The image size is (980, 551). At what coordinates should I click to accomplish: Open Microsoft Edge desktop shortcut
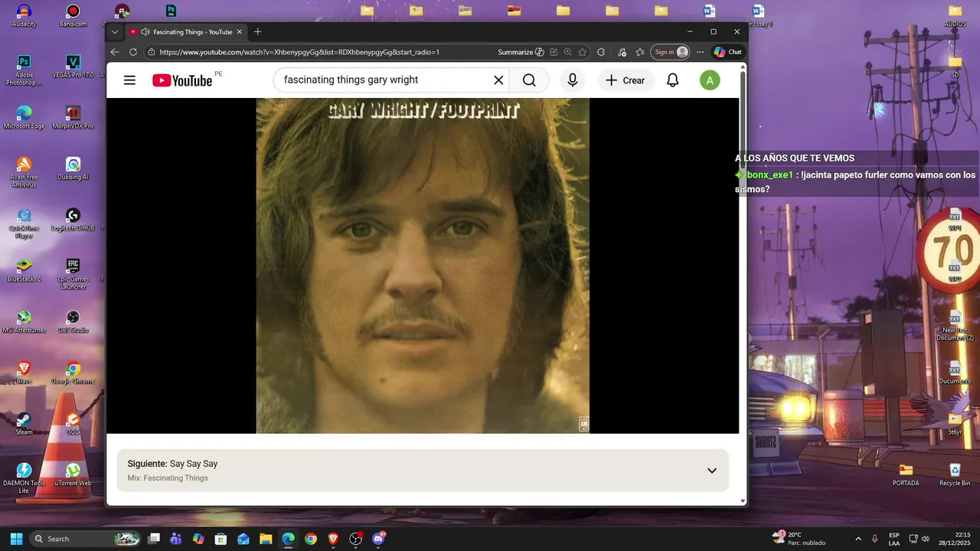coord(24,117)
